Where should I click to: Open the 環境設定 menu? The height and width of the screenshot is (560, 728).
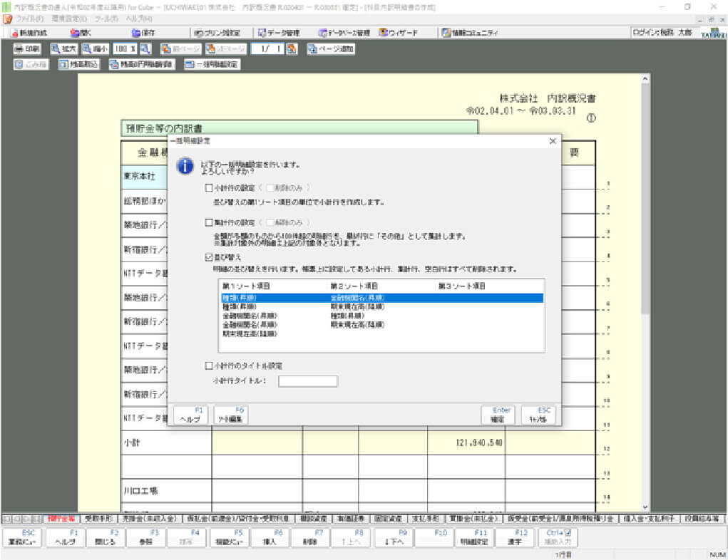pos(68,19)
